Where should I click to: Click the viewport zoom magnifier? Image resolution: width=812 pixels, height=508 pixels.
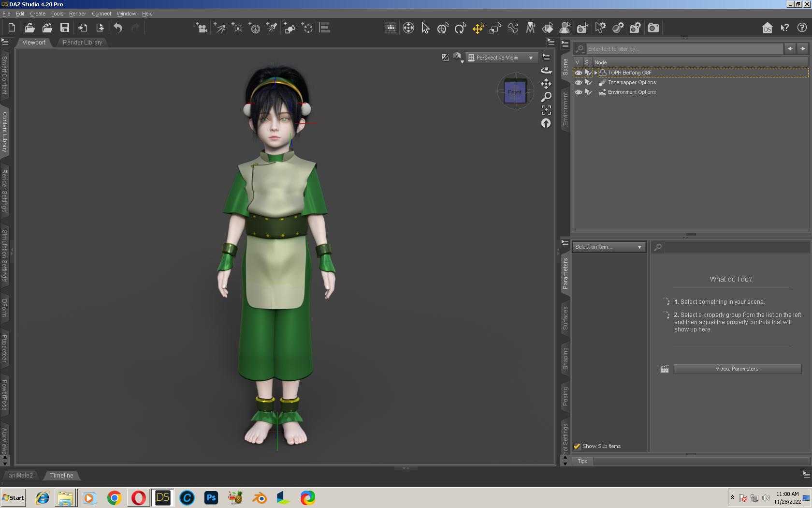546,97
